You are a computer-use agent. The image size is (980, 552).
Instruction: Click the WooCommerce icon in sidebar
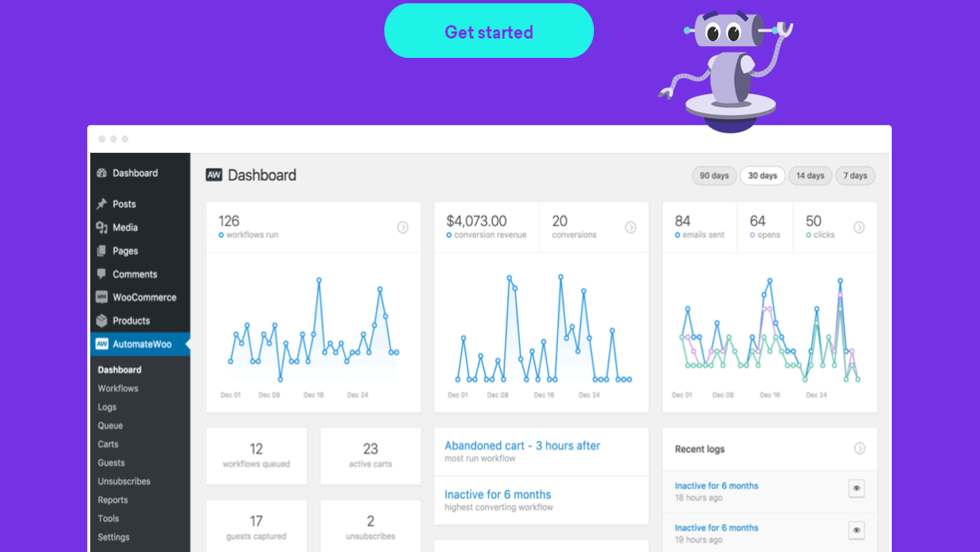[x=102, y=297]
